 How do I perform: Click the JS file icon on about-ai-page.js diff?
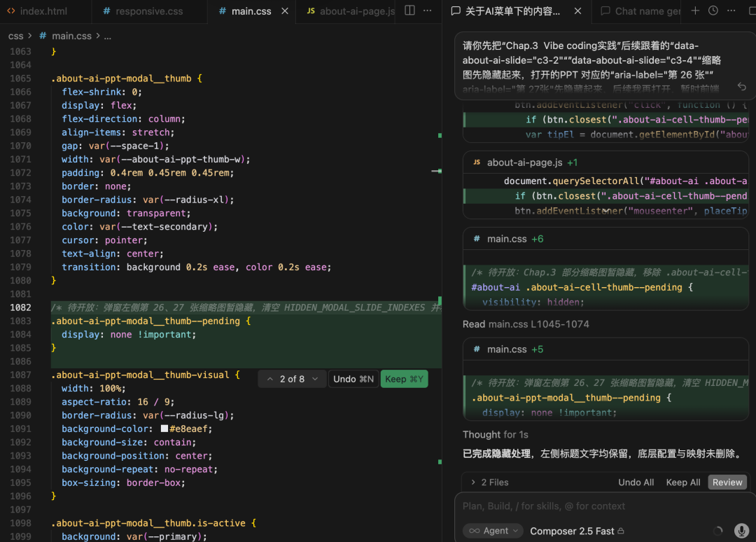[x=477, y=162]
